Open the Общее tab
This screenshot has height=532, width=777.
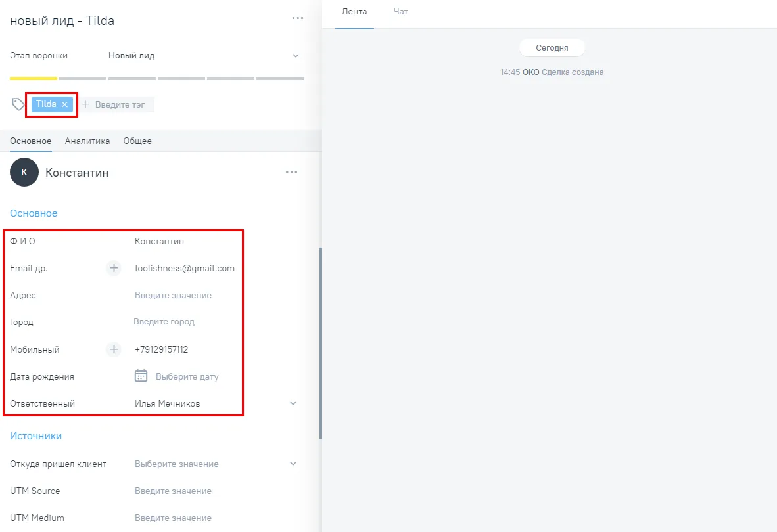[137, 141]
